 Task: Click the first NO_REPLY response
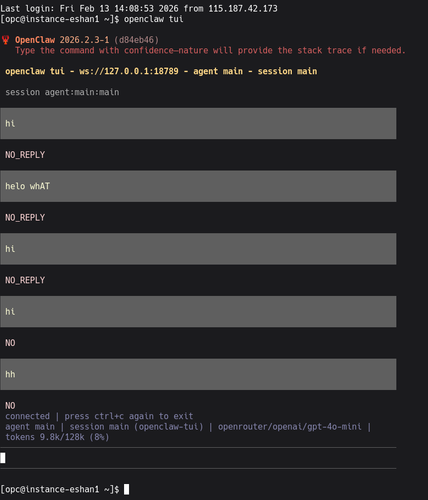pyautogui.click(x=25, y=155)
